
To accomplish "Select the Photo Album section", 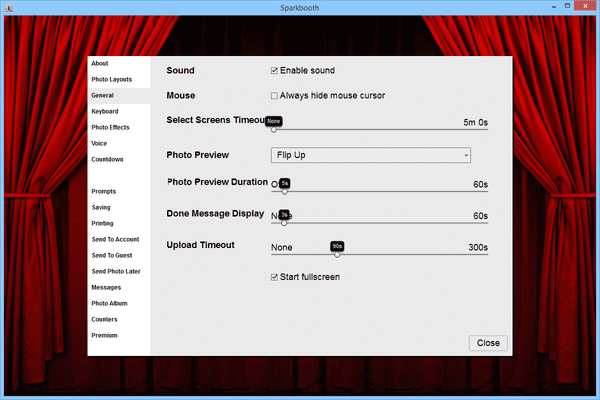I will [109, 303].
